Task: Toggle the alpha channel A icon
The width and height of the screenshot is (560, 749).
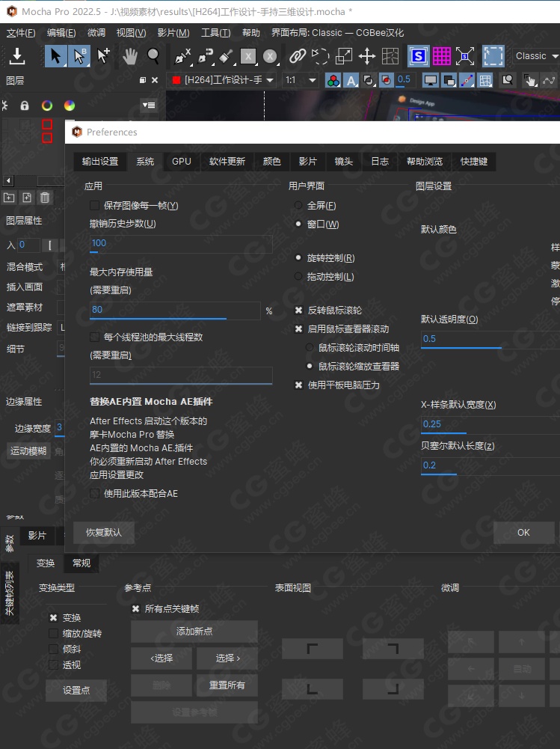Action: 351,80
